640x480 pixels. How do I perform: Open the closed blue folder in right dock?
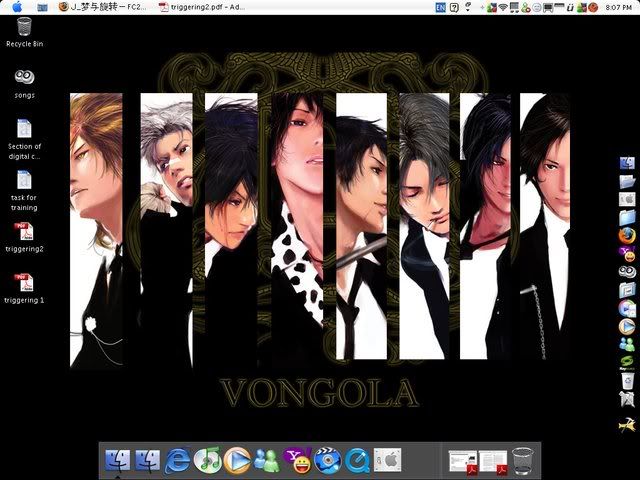click(x=627, y=218)
